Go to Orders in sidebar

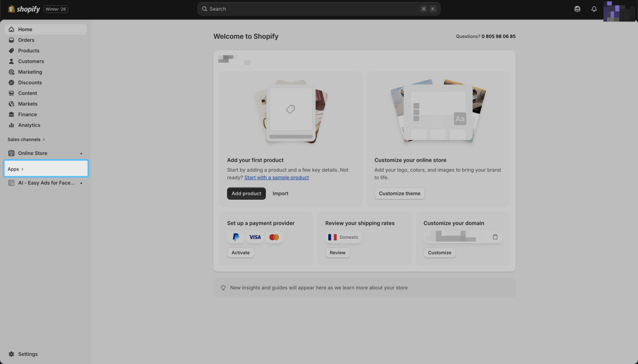pyautogui.click(x=26, y=40)
